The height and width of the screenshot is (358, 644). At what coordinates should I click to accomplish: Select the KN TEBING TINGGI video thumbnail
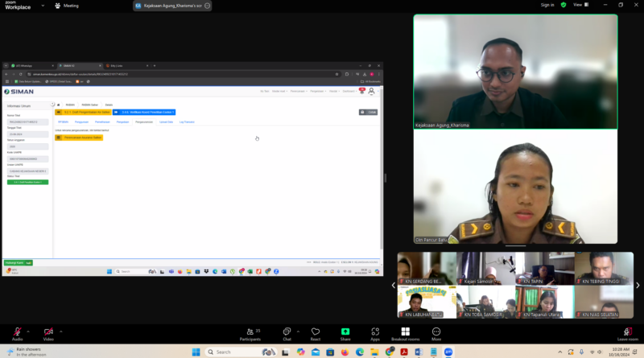point(605,269)
